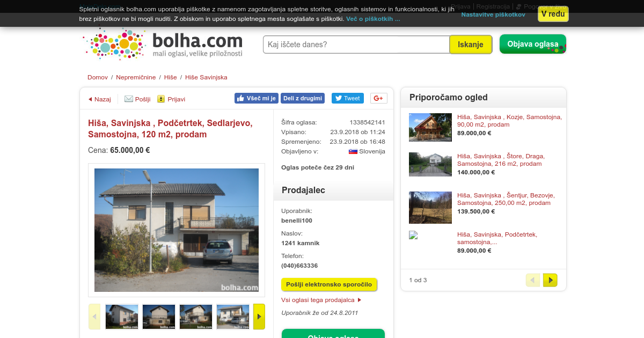Report ad with the Prijavi warning icon
644x338 pixels.
pyautogui.click(x=161, y=99)
